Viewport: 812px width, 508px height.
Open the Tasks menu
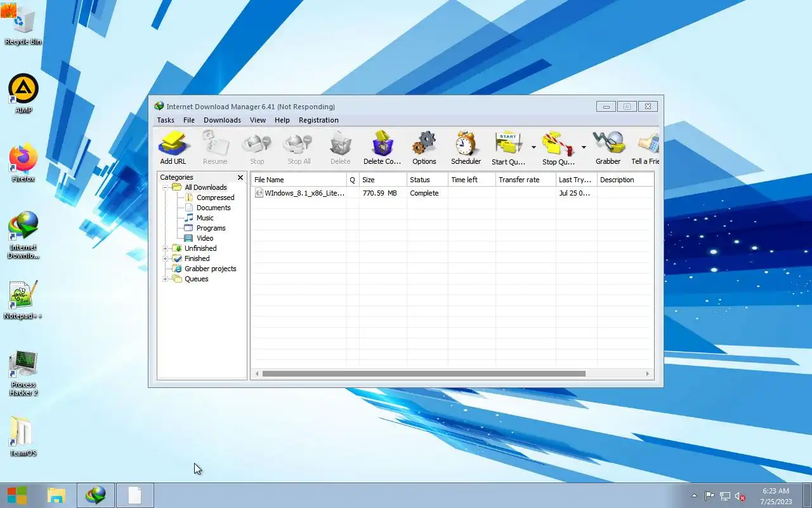tap(166, 120)
